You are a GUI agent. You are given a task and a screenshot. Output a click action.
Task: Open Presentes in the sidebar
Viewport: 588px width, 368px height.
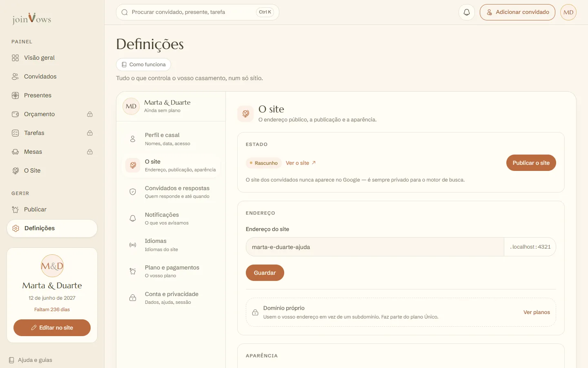click(x=52, y=95)
